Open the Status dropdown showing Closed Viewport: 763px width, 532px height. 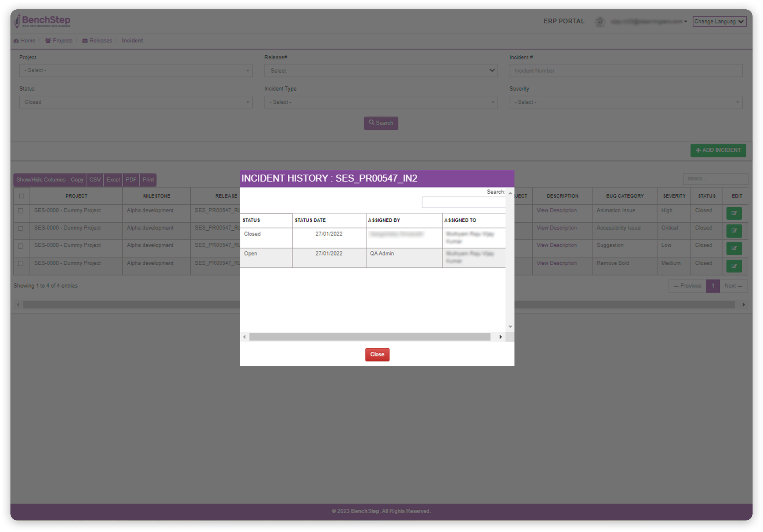[136, 102]
